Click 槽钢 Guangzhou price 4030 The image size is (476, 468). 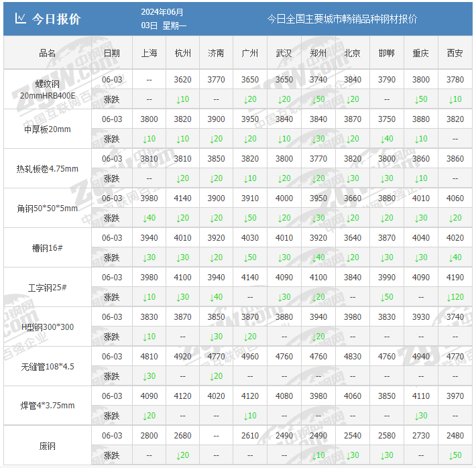pos(250,238)
